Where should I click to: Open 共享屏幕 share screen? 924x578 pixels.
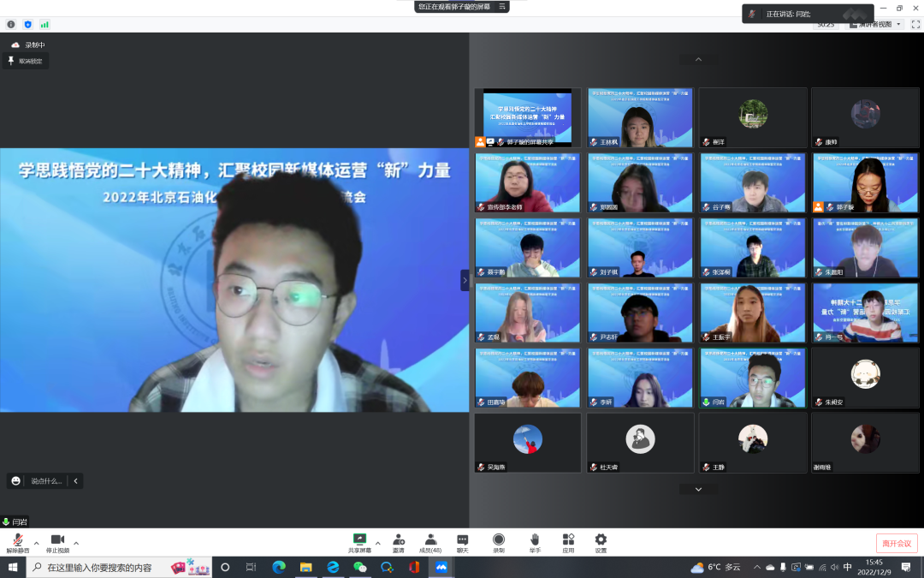pos(360,539)
